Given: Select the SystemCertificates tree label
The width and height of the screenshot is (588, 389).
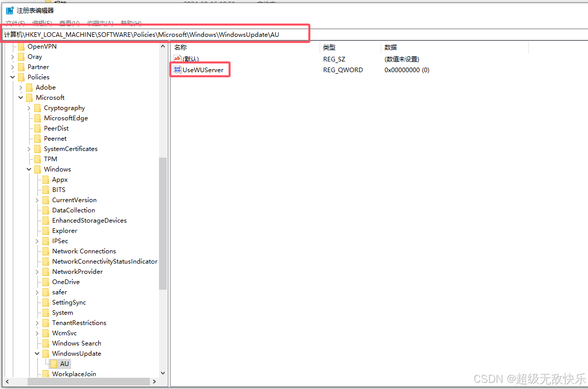Looking at the screenshot, I should (71, 149).
